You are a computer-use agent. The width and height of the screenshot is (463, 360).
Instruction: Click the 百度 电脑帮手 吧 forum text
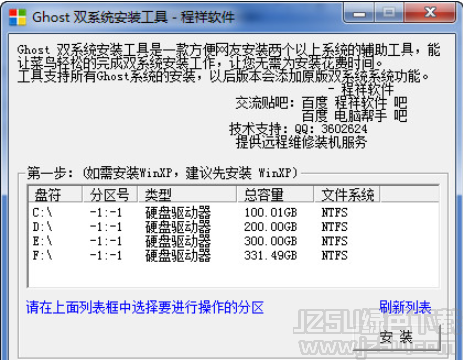354,116
